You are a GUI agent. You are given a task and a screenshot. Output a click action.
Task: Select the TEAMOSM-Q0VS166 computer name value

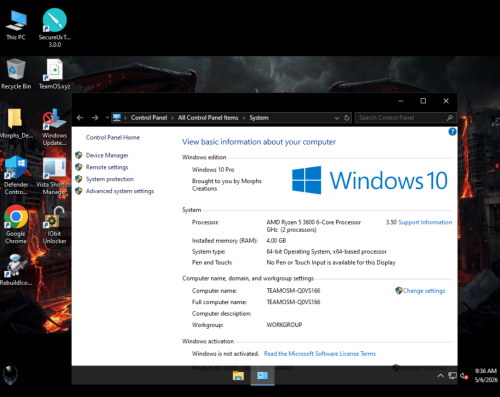pos(293,291)
